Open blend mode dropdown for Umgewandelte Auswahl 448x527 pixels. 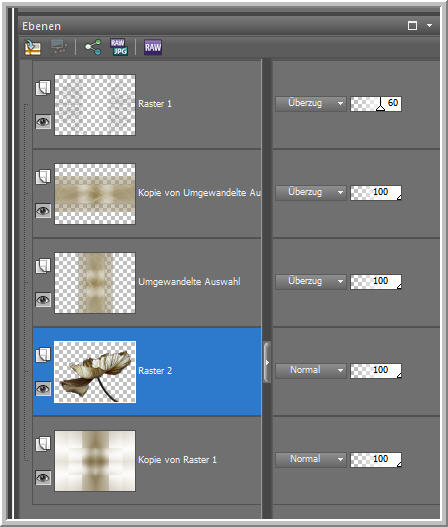coord(311,282)
